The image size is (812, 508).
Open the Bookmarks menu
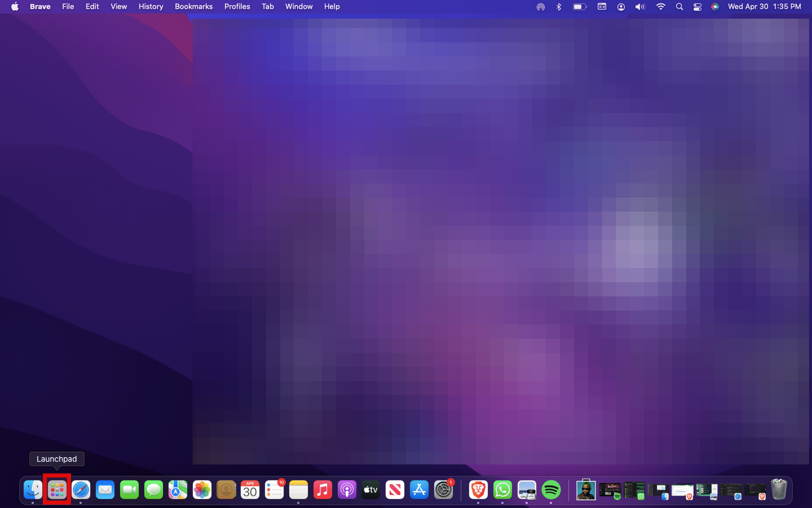[x=193, y=7]
